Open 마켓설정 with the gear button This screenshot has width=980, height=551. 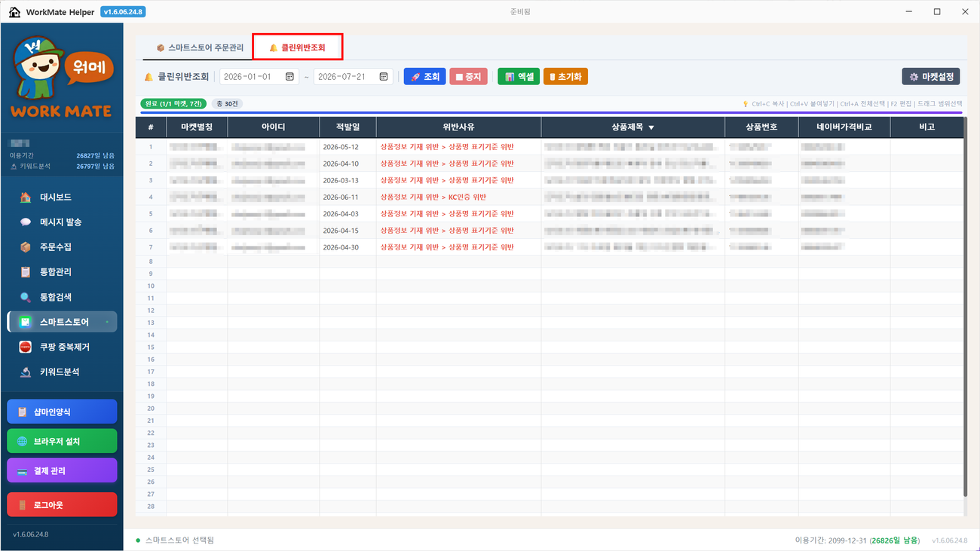(932, 77)
